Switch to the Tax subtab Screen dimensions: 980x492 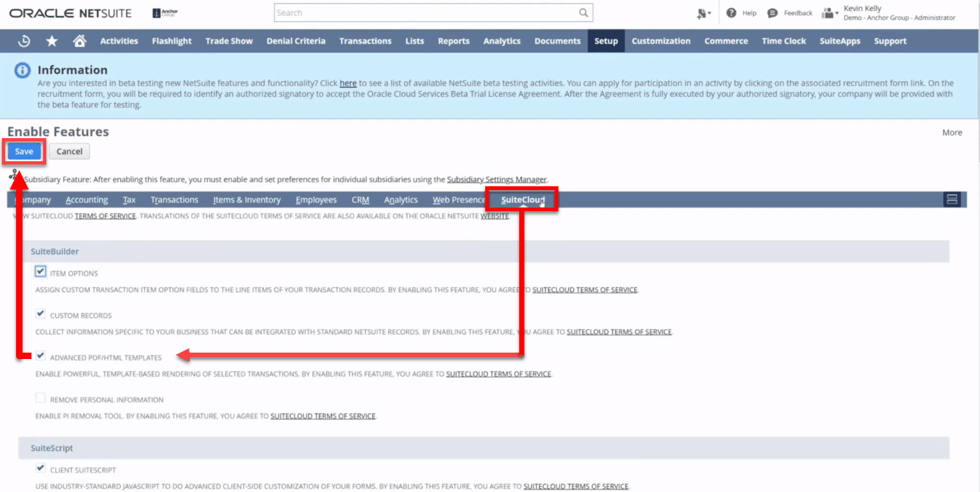click(129, 200)
